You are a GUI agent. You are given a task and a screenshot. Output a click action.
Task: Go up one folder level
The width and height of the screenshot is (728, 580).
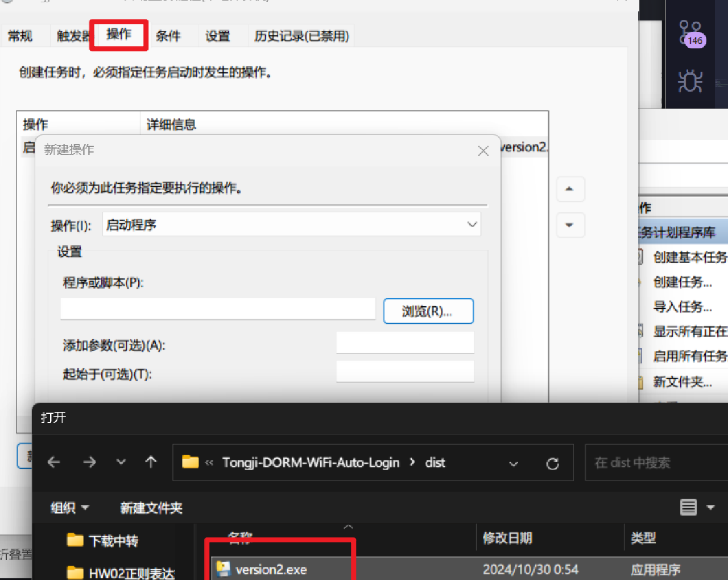click(x=151, y=463)
